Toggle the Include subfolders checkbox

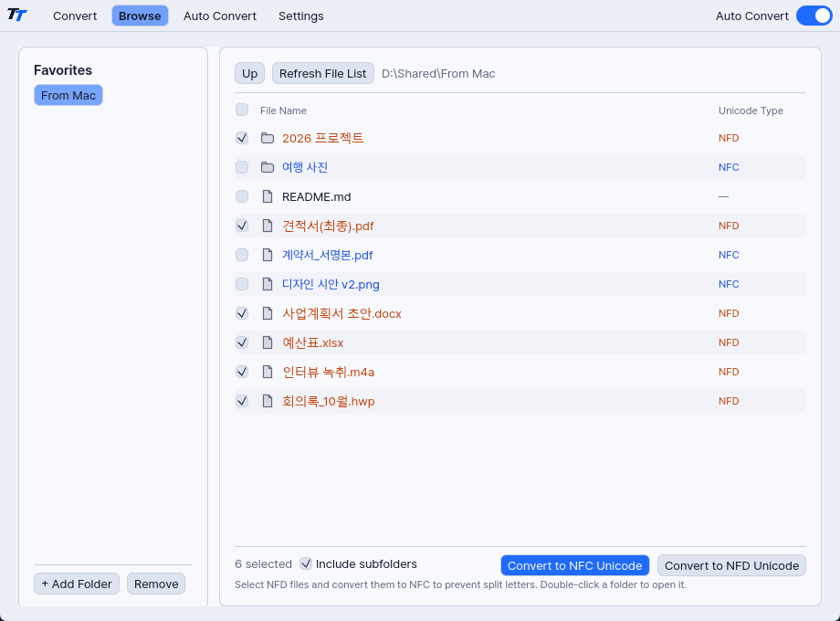coord(306,563)
